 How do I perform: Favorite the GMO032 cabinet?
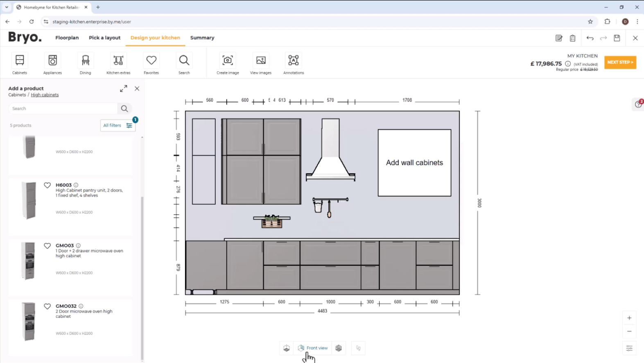[47, 306]
